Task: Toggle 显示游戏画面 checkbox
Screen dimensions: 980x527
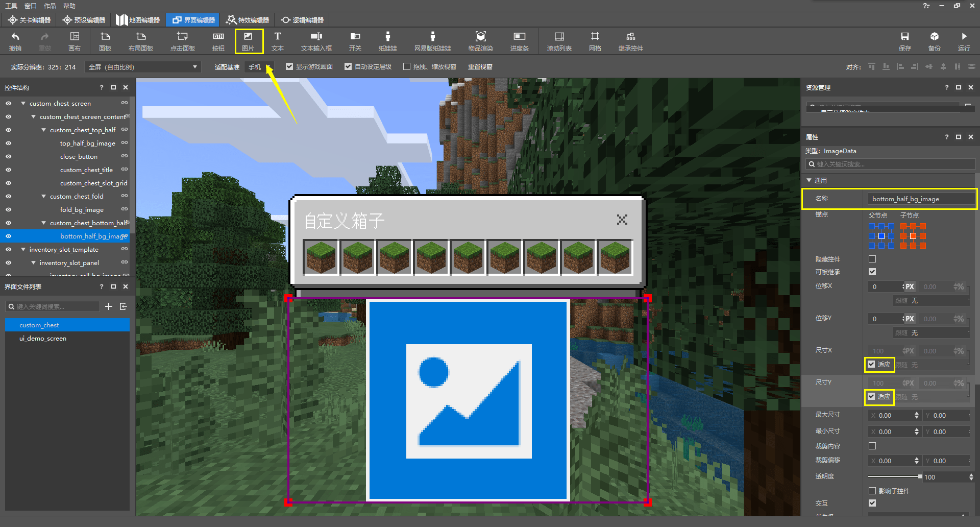Action: click(289, 67)
